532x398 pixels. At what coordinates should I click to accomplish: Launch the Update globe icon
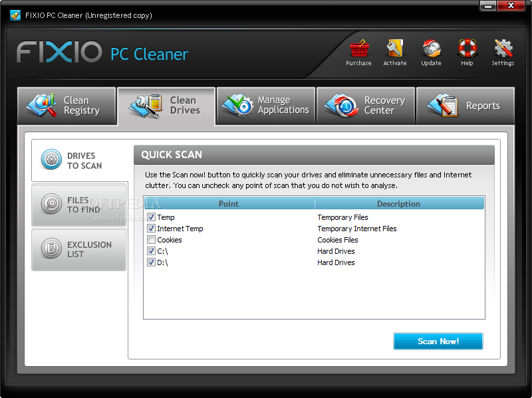[431, 48]
